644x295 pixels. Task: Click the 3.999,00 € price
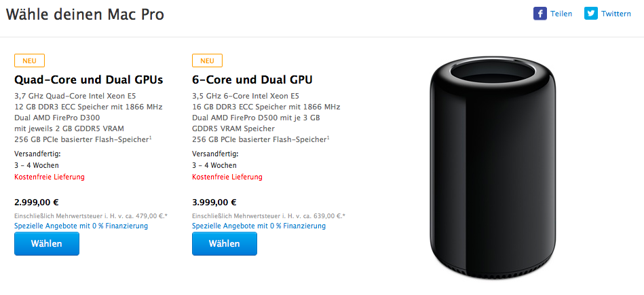(x=214, y=202)
